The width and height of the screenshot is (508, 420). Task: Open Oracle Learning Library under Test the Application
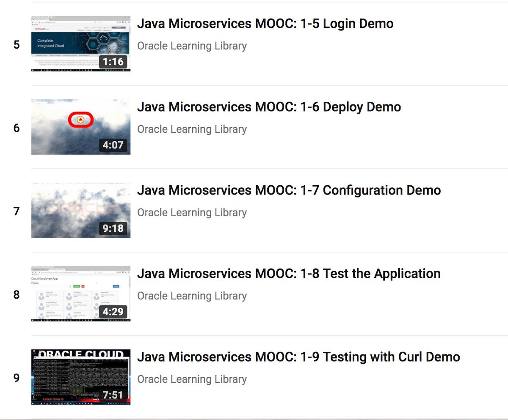[x=192, y=296]
